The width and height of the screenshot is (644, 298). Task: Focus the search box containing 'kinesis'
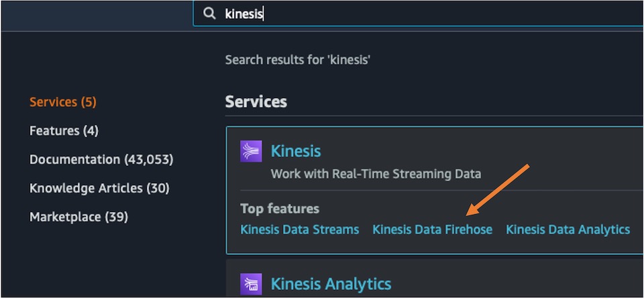418,13
